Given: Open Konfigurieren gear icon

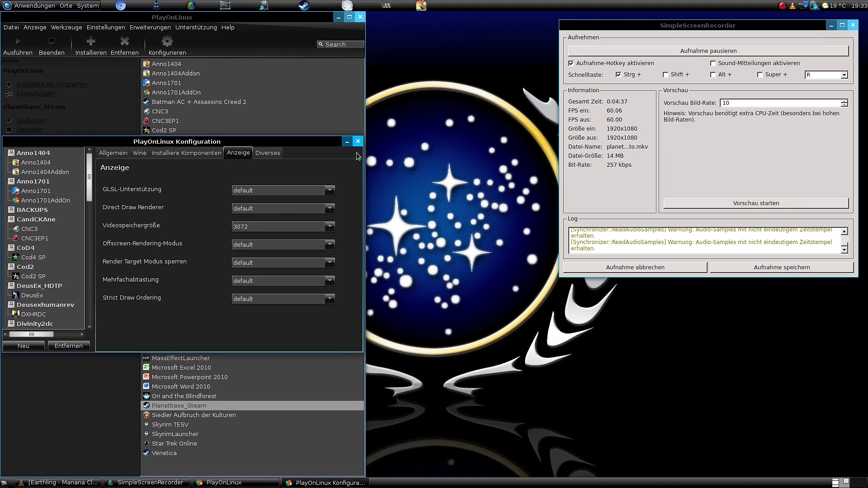Looking at the screenshot, I should click(167, 42).
